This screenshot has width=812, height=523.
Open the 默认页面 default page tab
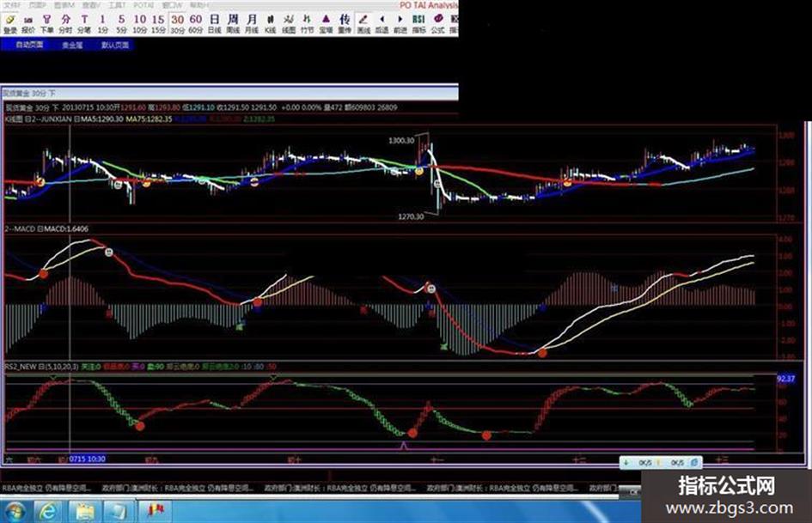[x=114, y=45]
